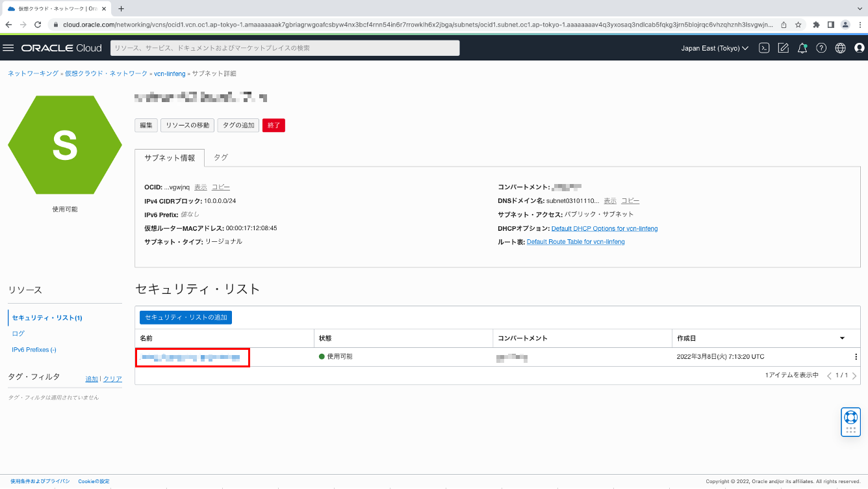868x489 pixels.
Task: Open the Default Route Table for vcn-linfeng link
Action: click(x=574, y=241)
